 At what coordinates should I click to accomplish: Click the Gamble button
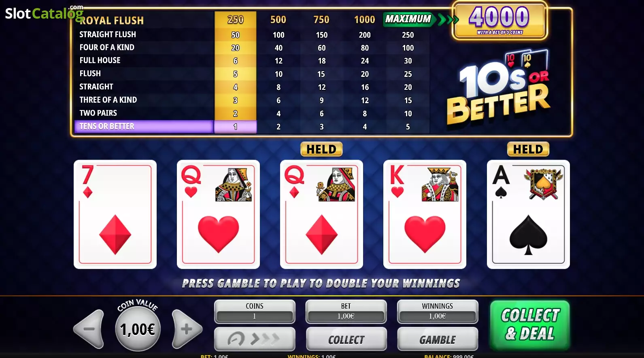pos(438,339)
